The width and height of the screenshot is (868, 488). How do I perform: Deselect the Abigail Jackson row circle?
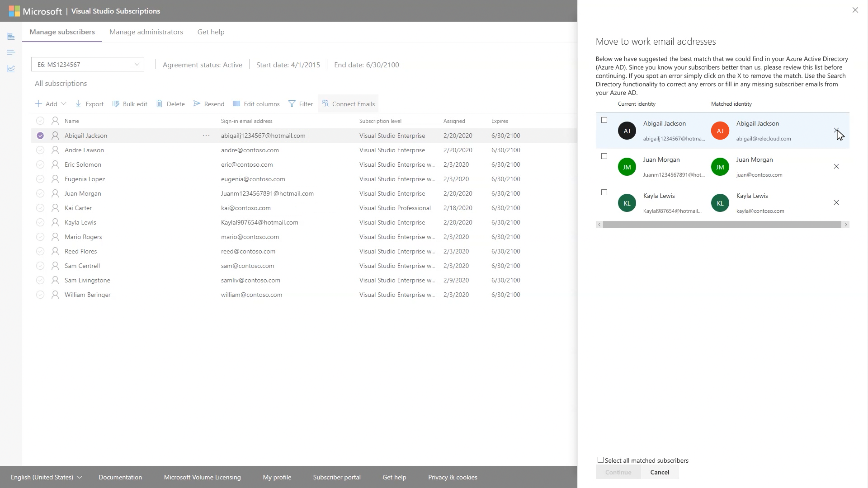[40, 136]
